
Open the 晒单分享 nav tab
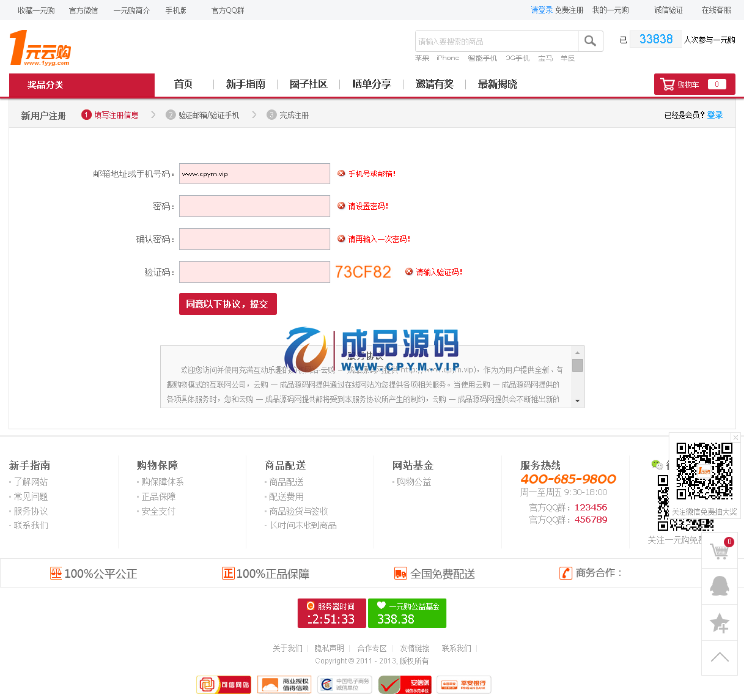point(371,84)
